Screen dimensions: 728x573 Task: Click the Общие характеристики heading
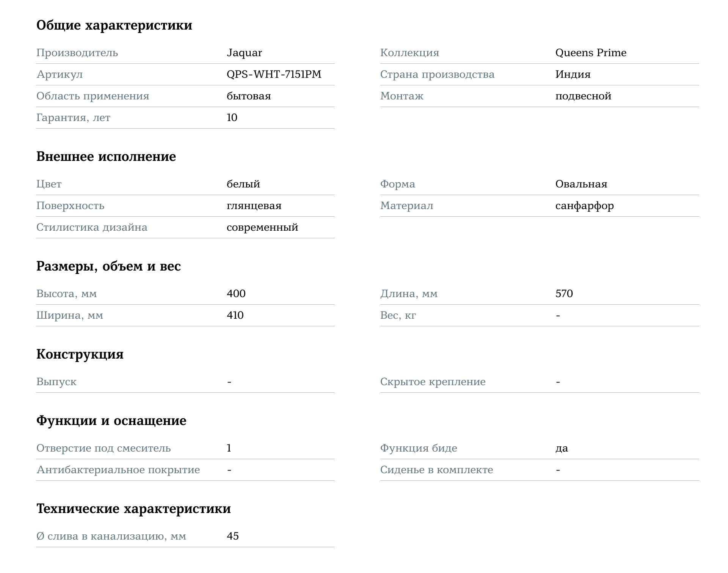(114, 25)
